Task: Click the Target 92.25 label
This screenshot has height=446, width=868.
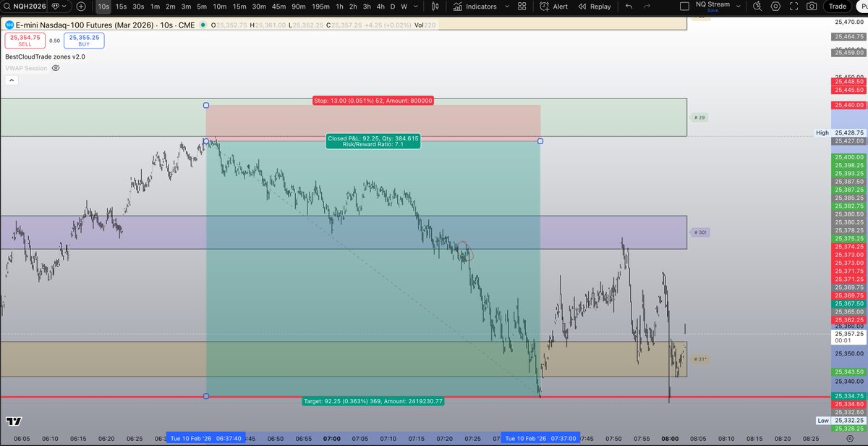Action: tap(373, 400)
